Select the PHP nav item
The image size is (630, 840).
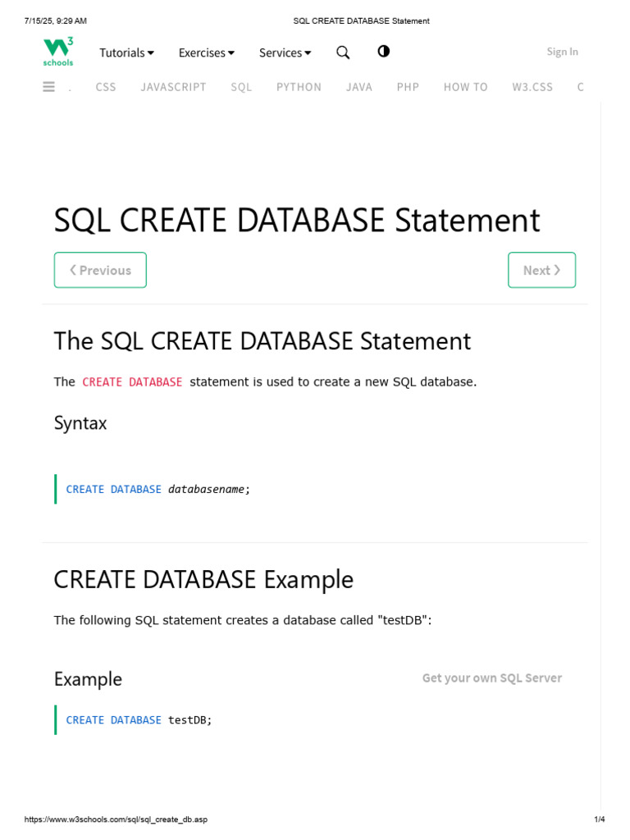[408, 87]
